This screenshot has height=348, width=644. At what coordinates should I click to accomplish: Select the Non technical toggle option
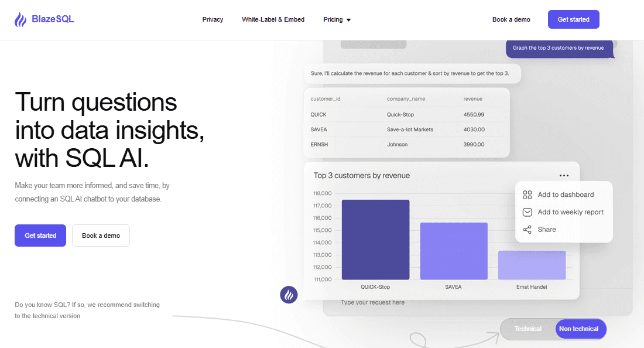point(578,329)
